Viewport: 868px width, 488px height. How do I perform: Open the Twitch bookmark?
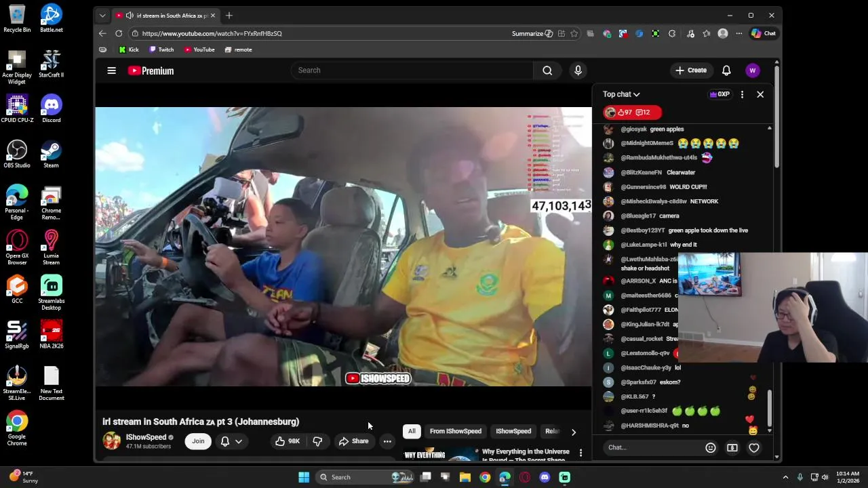tap(161, 49)
